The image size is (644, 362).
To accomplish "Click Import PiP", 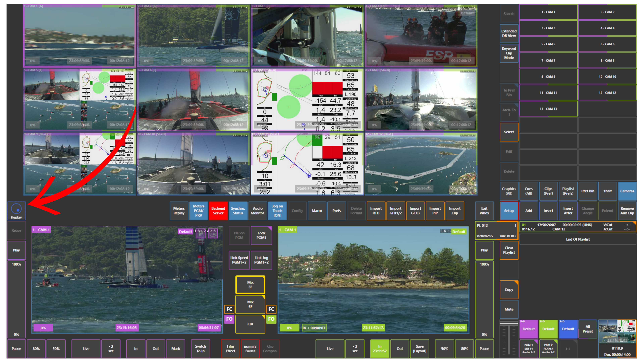I will coord(435,211).
